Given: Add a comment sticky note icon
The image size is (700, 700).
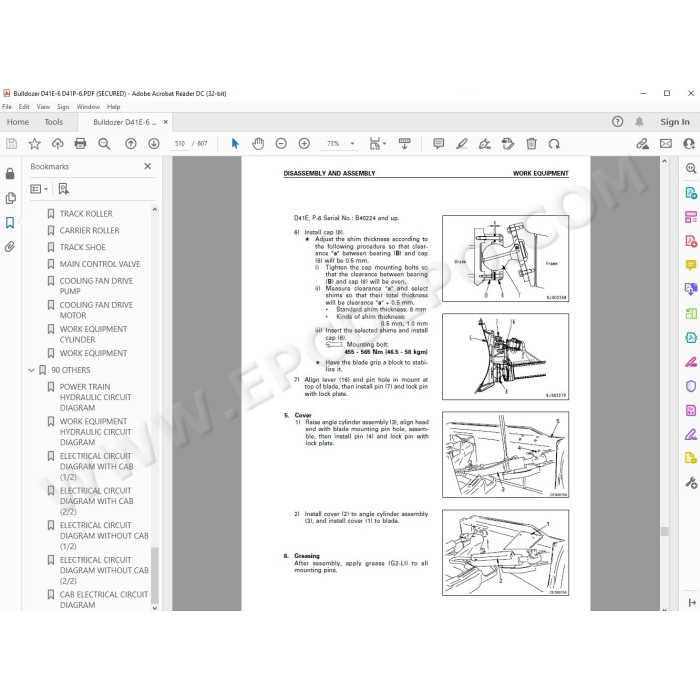Looking at the screenshot, I should click(438, 144).
